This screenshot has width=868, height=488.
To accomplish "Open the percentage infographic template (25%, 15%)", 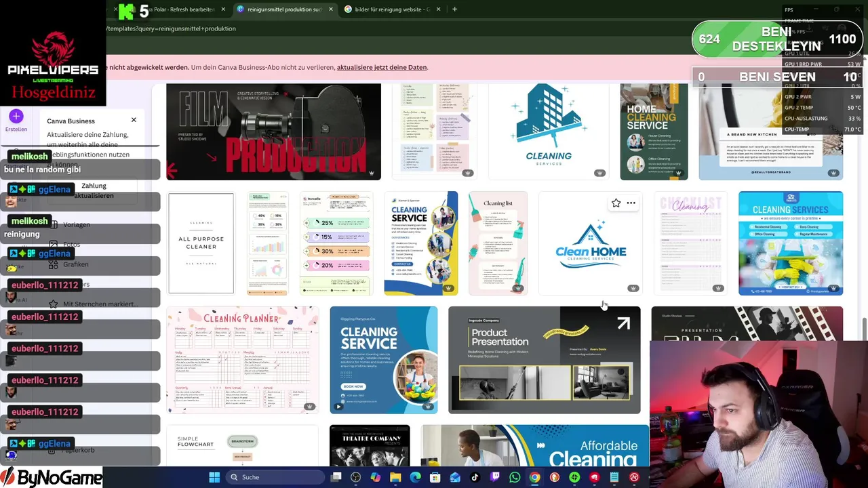I will click(336, 243).
